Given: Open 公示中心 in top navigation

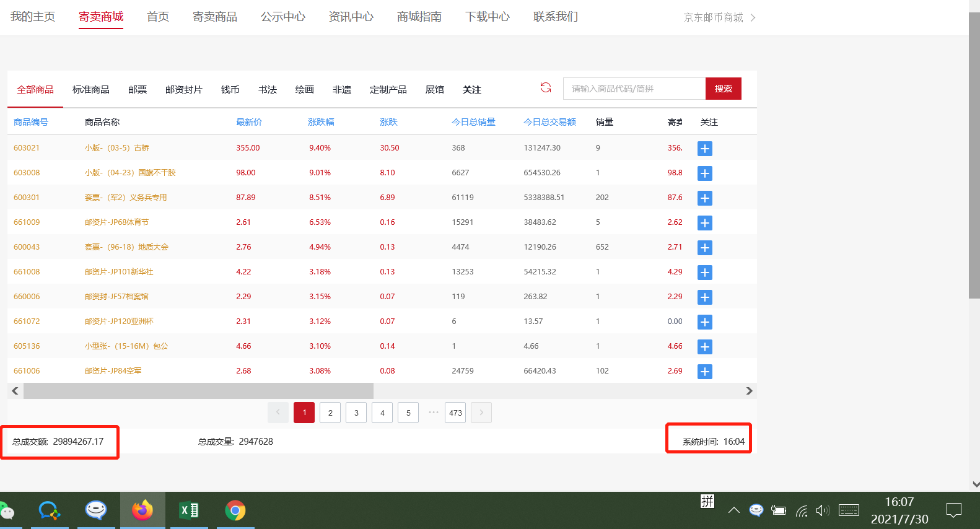Looking at the screenshot, I should 283,17.
